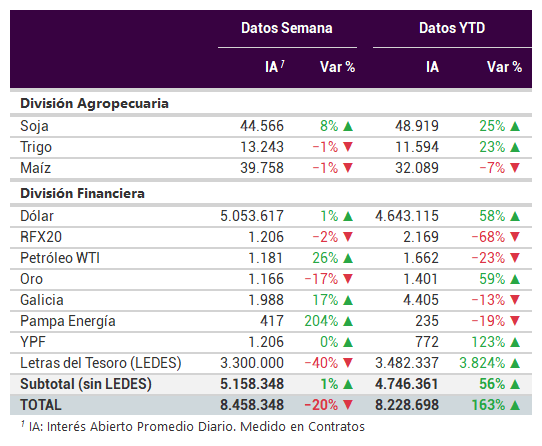This screenshot has width=542, height=446.
Task: Click the green arrow next to Oro YTD 59%
Action: (515, 279)
